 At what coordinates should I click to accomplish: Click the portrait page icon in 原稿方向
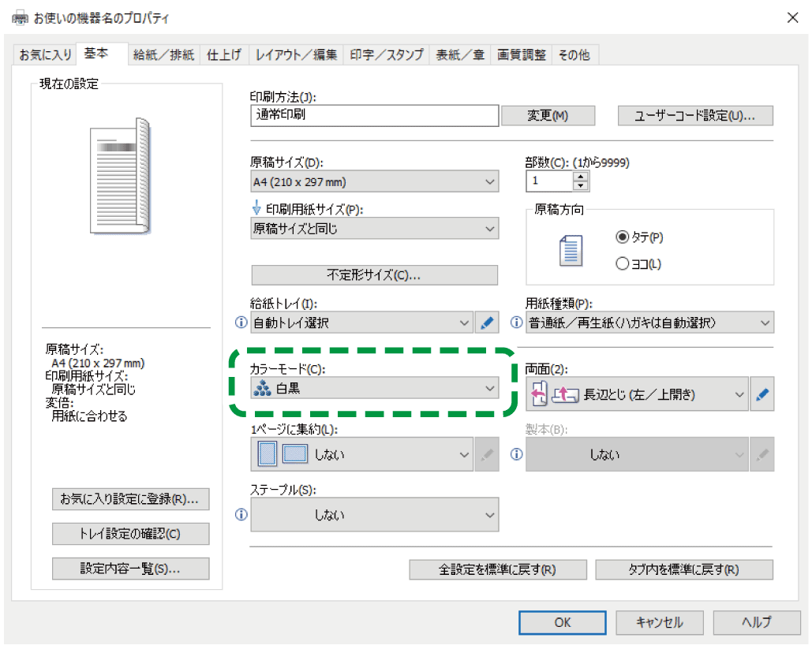(x=570, y=251)
